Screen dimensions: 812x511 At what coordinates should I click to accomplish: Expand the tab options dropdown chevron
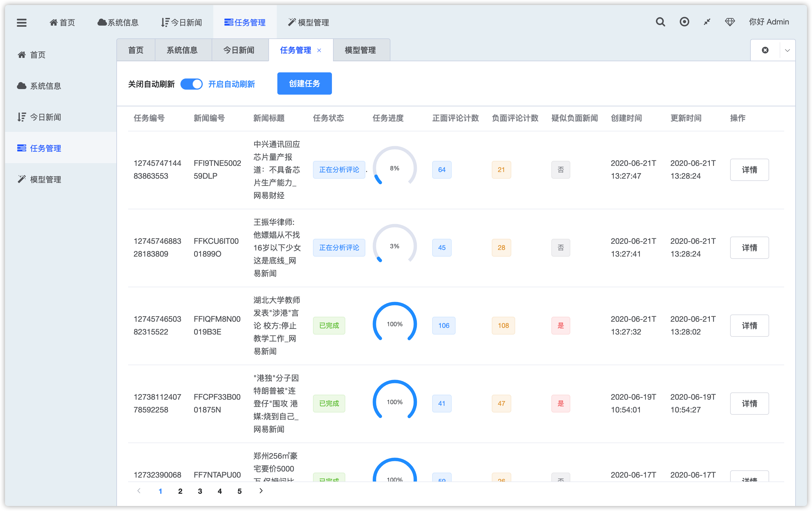pos(787,50)
